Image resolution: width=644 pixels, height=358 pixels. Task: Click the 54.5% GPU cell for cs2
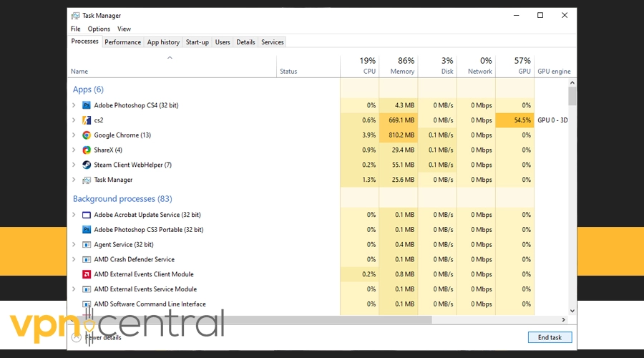(x=515, y=120)
